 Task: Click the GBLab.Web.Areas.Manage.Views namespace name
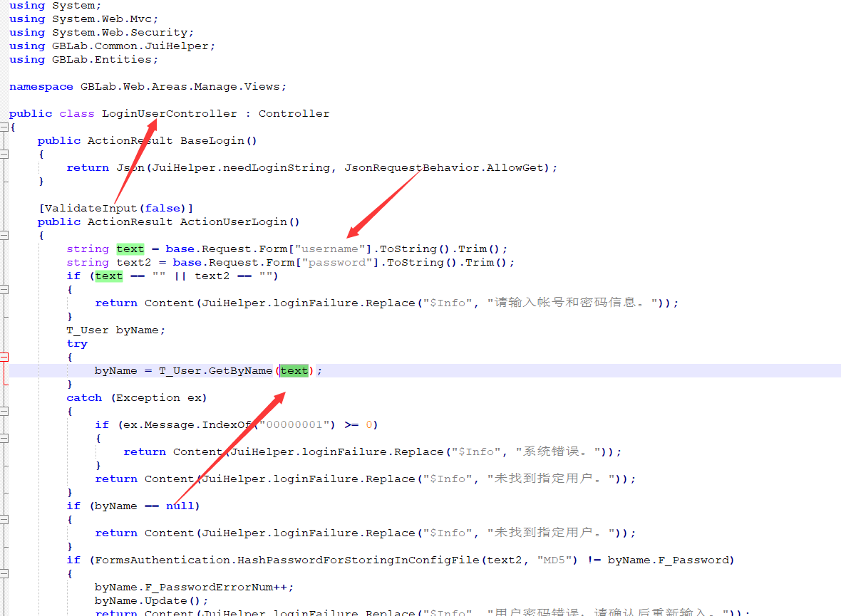pos(182,87)
